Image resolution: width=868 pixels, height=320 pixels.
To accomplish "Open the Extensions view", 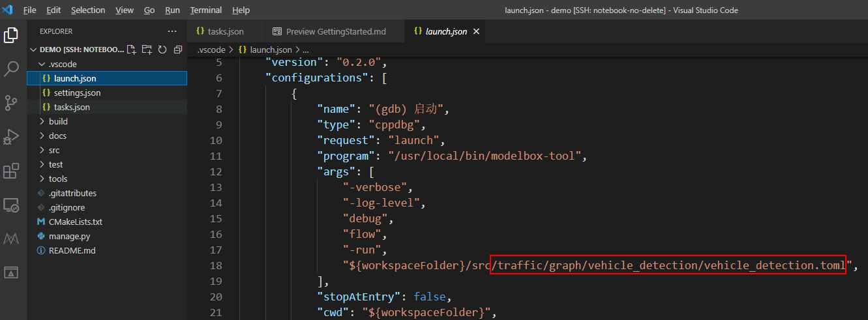I will tap(11, 171).
